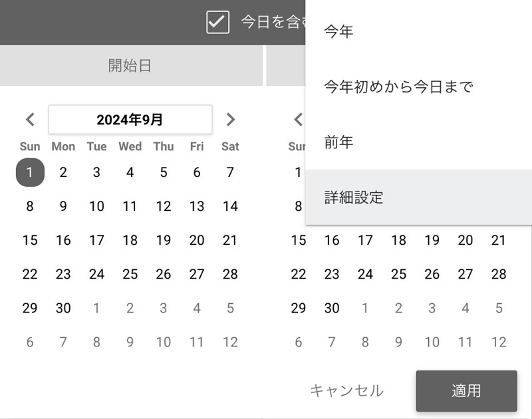Go to next month in start calendar

[x=230, y=120]
